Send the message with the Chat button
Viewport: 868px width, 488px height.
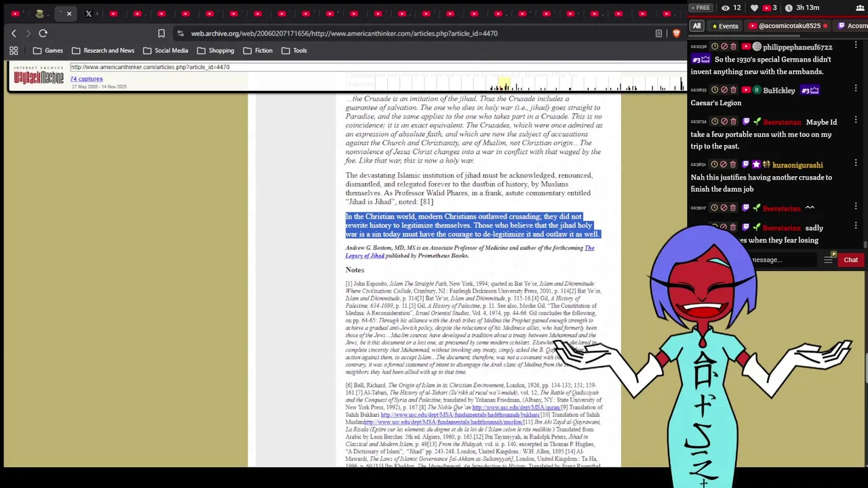coord(850,260)
